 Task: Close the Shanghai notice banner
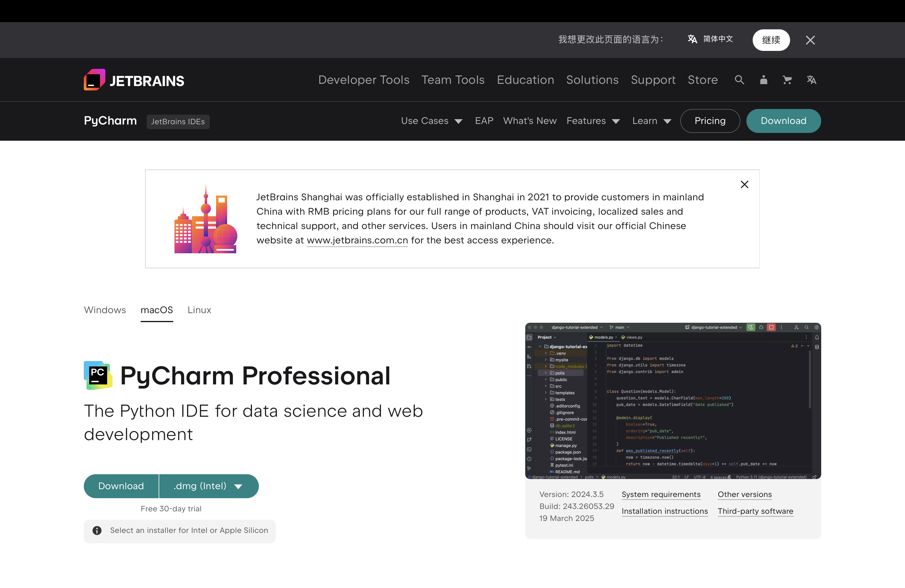tap(744, 184)
